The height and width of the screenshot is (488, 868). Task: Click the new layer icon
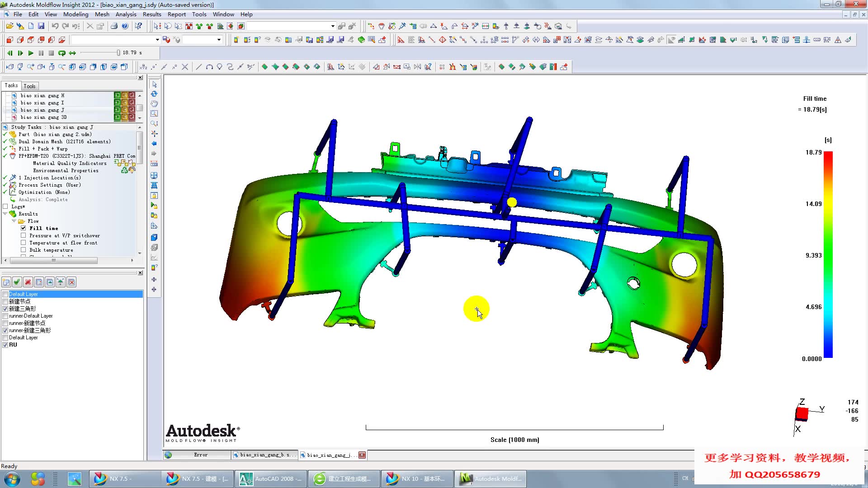[6, 282]
